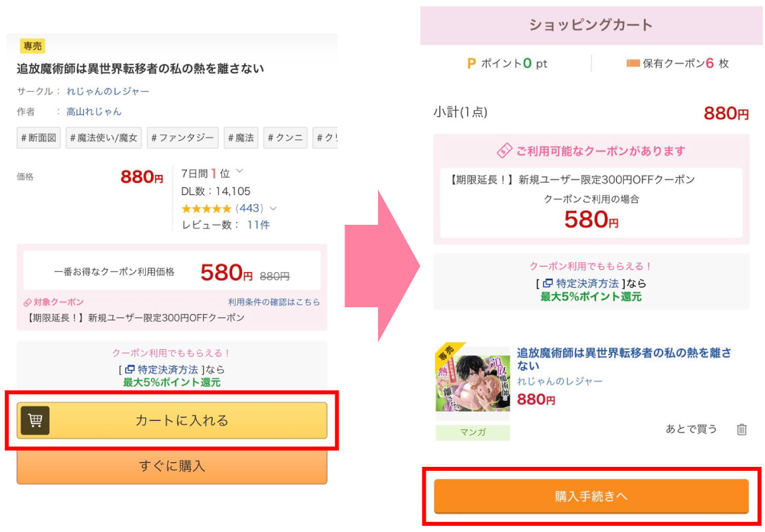This screenshot has height=532, width=765.
Task: Click the coupon icon next to 対象クーポン
Action: point(28,302)
